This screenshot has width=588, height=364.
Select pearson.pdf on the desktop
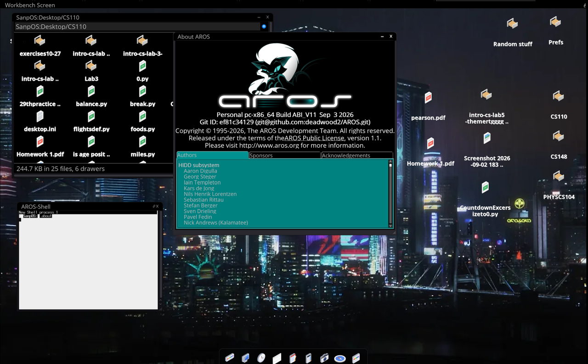pyautogui.click(x=428, y=106)
